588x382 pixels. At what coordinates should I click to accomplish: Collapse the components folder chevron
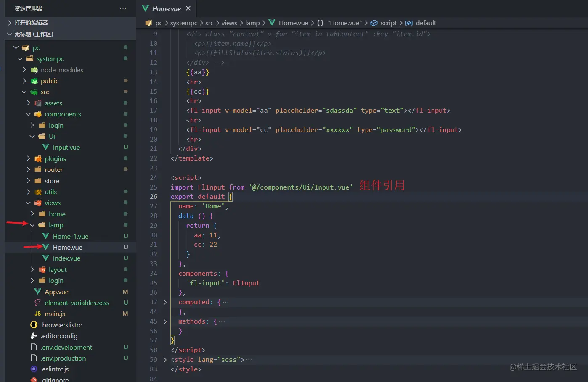(x=29, y=114)
